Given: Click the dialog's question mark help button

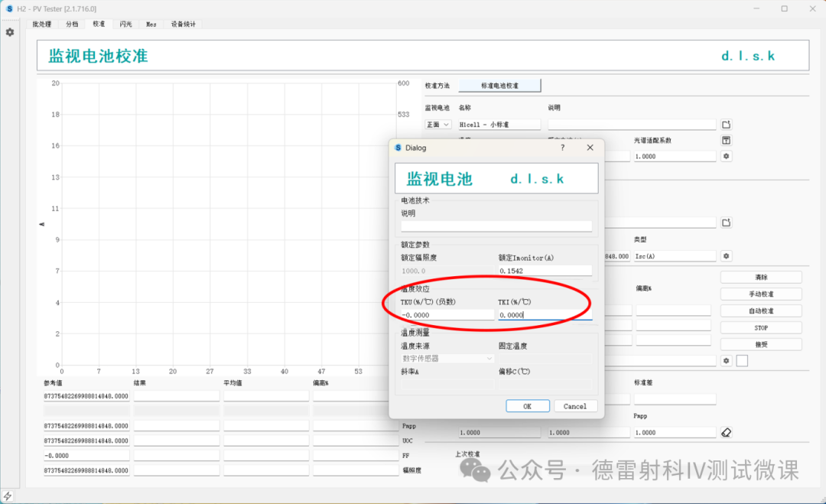Looking at the screenshot, I should pos(563,148).
